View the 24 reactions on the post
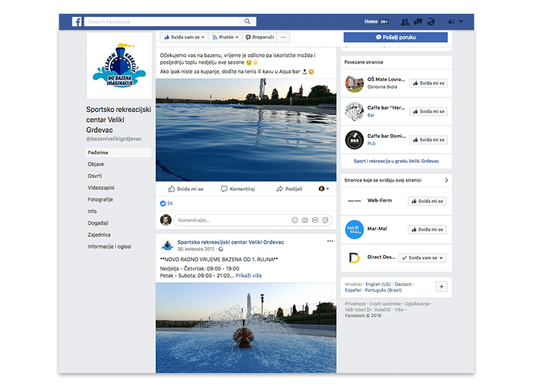 click(167, 203)
